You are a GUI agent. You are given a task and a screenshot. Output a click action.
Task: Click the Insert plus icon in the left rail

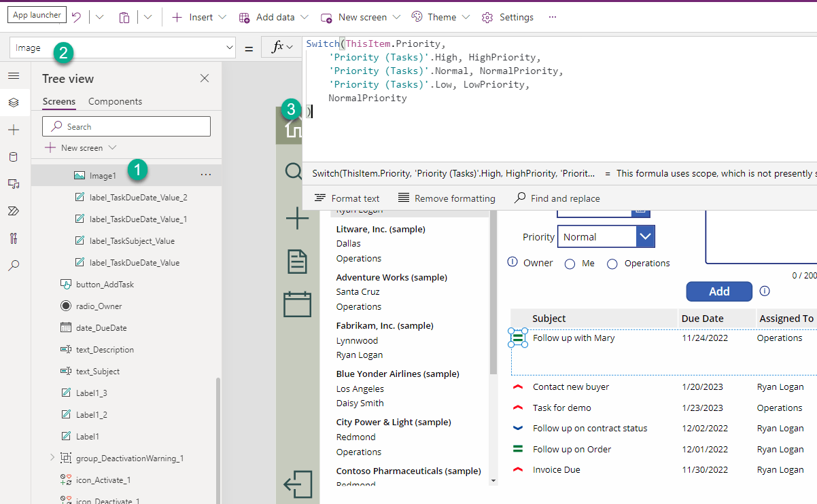click(14, 130)
